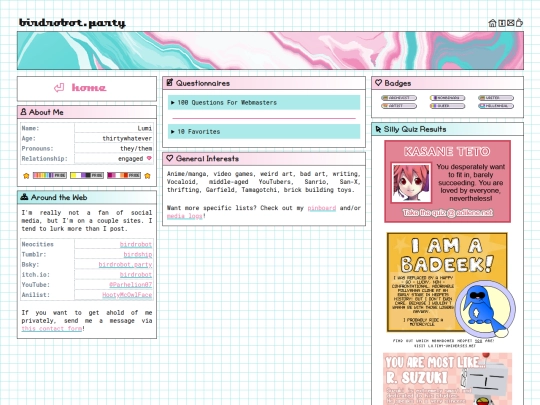Select the age value 'thirtywhatever'
The width and height of the screenshot is (540, 405).
[x=127, y=138]
